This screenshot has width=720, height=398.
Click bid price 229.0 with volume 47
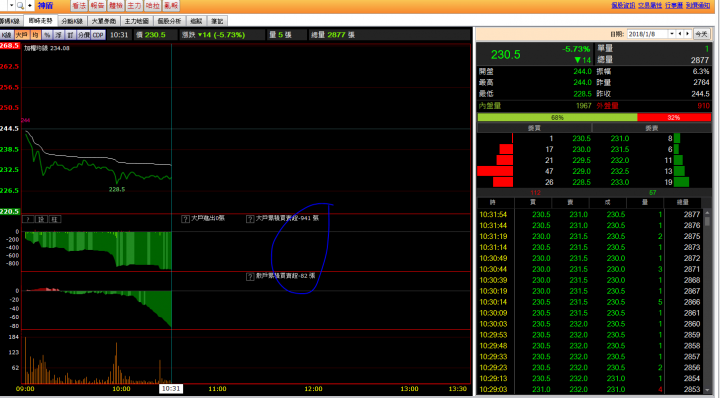(x=581, y=171)
